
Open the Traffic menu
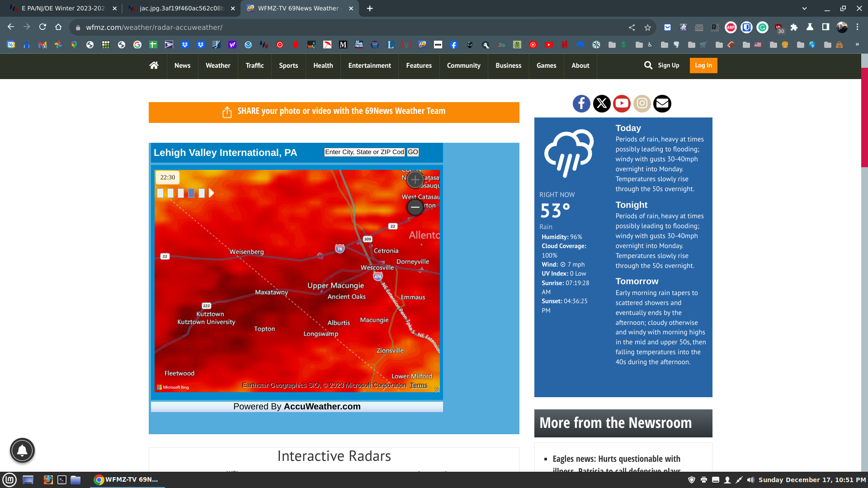255,66
